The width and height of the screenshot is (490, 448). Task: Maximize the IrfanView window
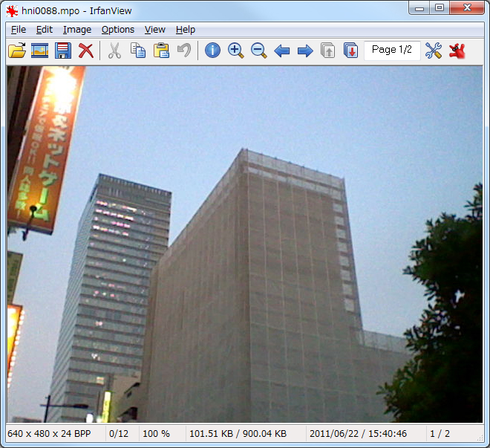(440, 8)
